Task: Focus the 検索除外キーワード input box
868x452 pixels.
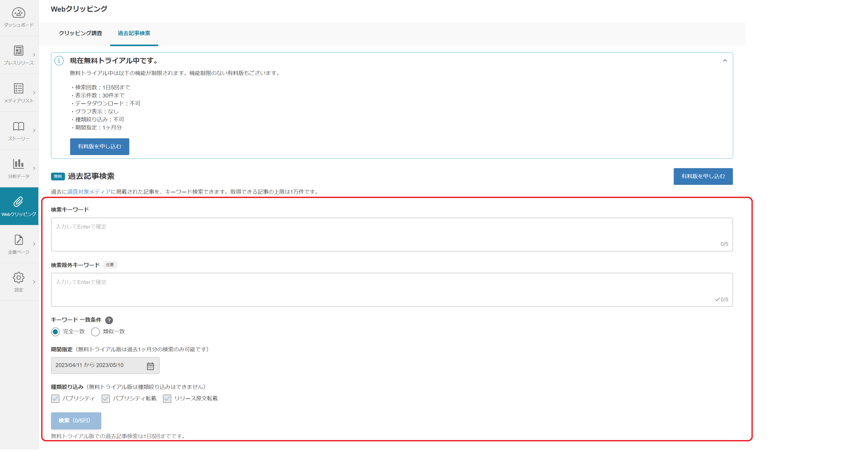Action: pyautogui.click(x=392, y=290)
